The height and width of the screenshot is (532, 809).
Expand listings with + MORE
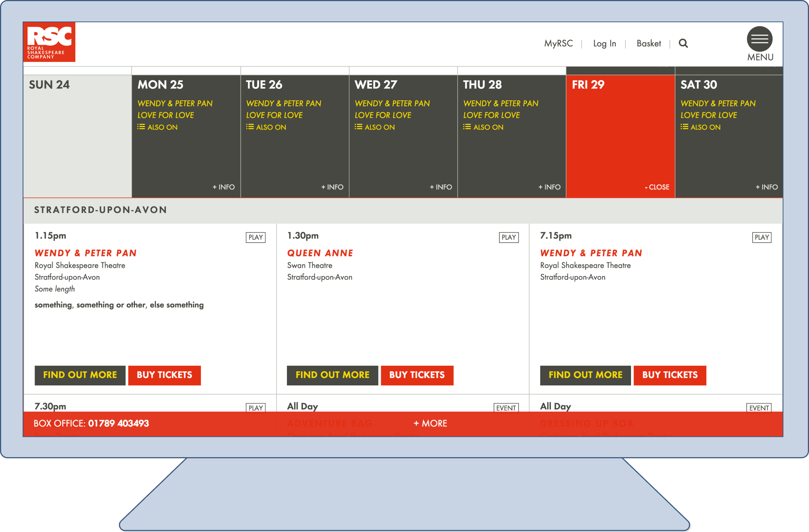coord(430,423)
